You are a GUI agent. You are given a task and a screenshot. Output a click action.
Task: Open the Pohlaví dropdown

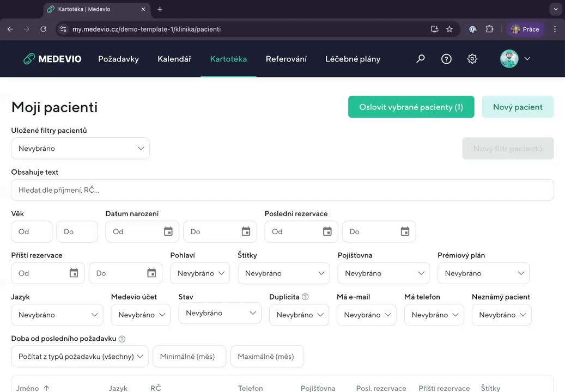tap(200, 273)
